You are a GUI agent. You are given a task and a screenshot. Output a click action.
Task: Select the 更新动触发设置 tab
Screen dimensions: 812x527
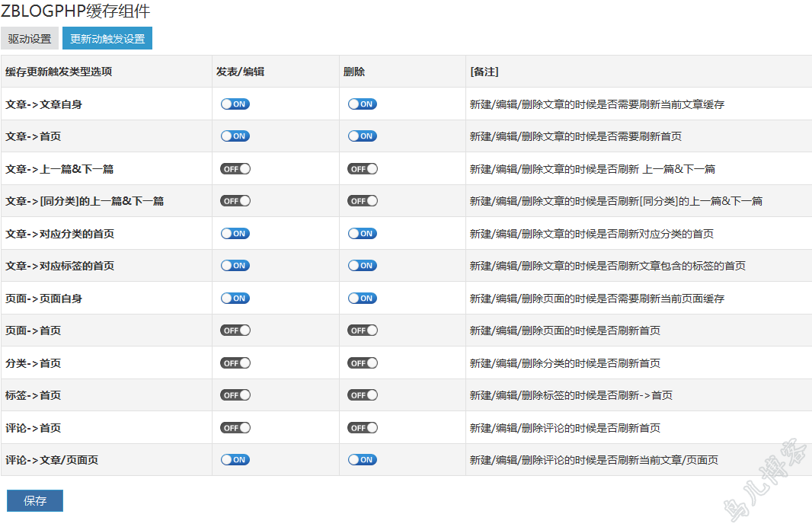point(107,39)
